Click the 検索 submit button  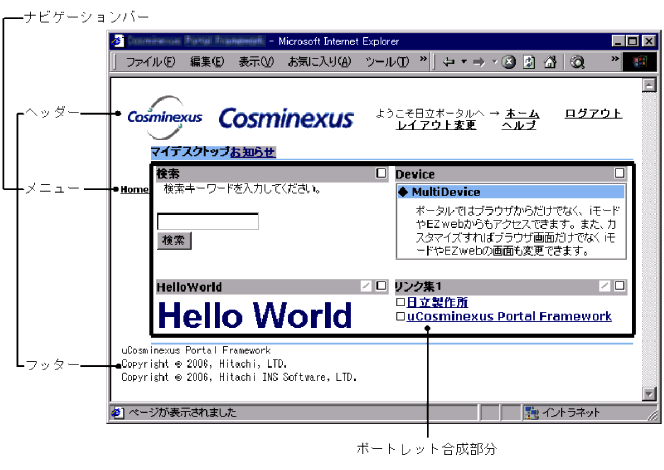point(174,241)
